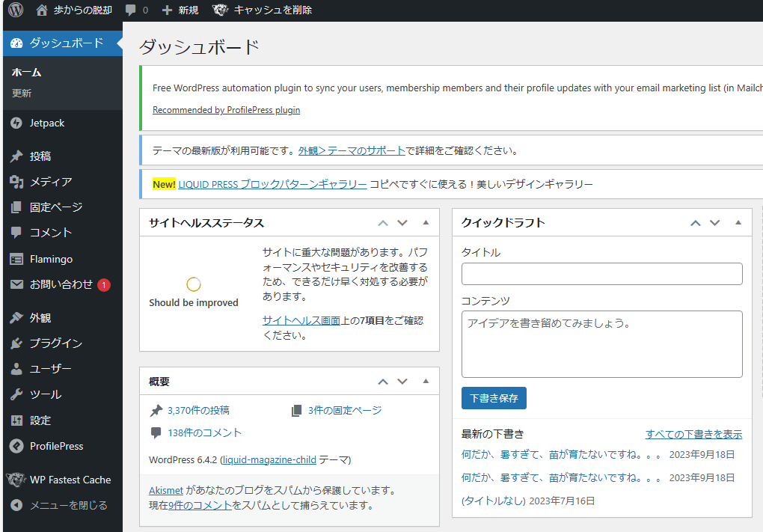763x532 pixels.
Task: Click the 下書き保存 button
Action: (493, 397)
